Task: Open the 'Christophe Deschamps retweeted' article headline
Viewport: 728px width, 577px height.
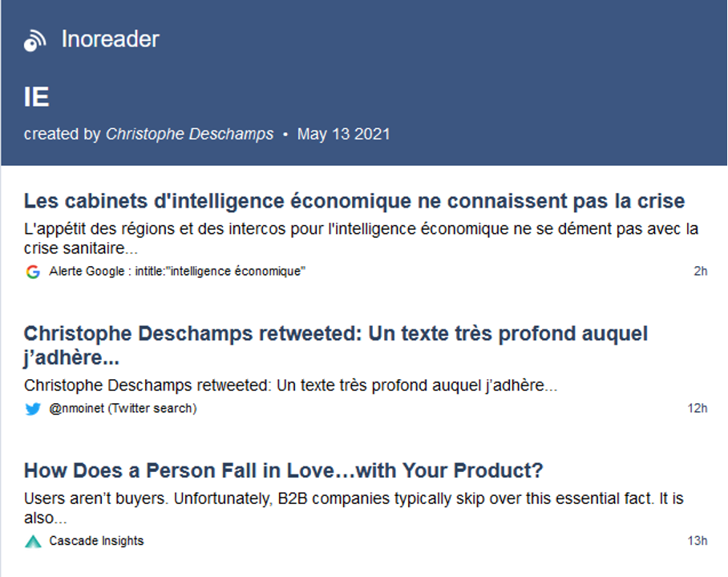Action: [x=336, y=345]
